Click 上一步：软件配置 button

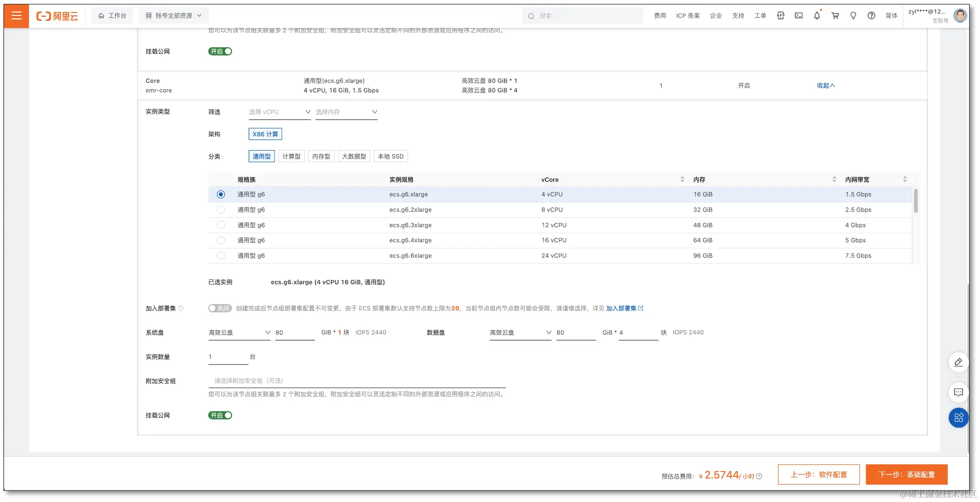coord(819,474)
